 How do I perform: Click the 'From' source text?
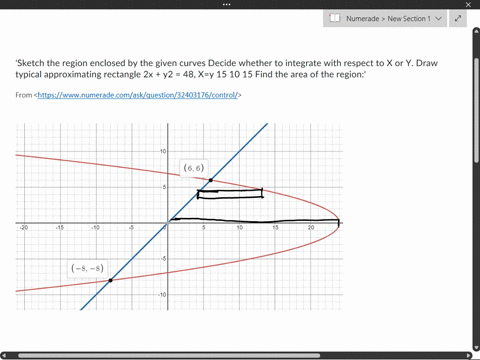24,95
